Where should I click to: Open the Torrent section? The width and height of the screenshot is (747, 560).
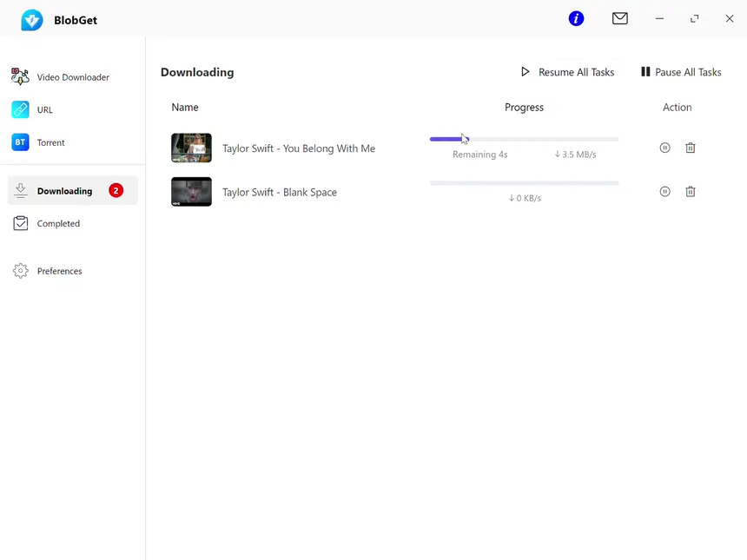pyautogui.click(x=50, y=142)
